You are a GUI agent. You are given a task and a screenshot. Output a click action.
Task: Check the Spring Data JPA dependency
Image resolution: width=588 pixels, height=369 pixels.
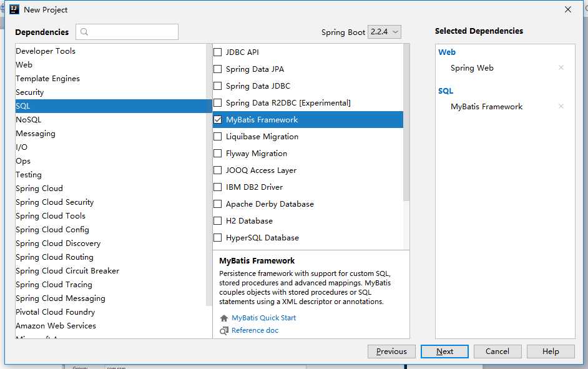pos(217,69)
